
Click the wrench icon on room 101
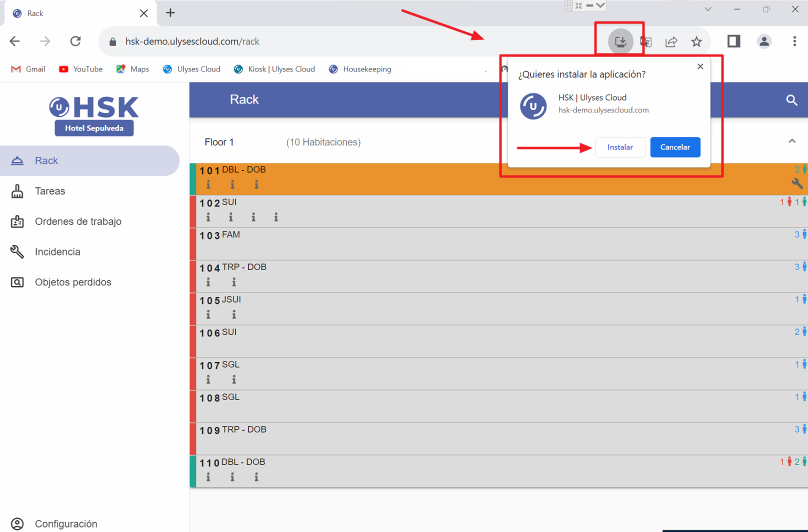click(x=797, y=183)
